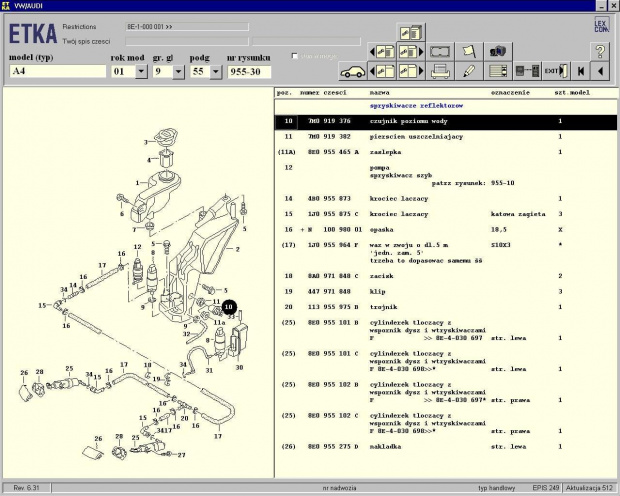The width and height of the screenshot is (620, 496).
Task: Click callout 3 on the reservoir cap
Action: tap(146, 142)
